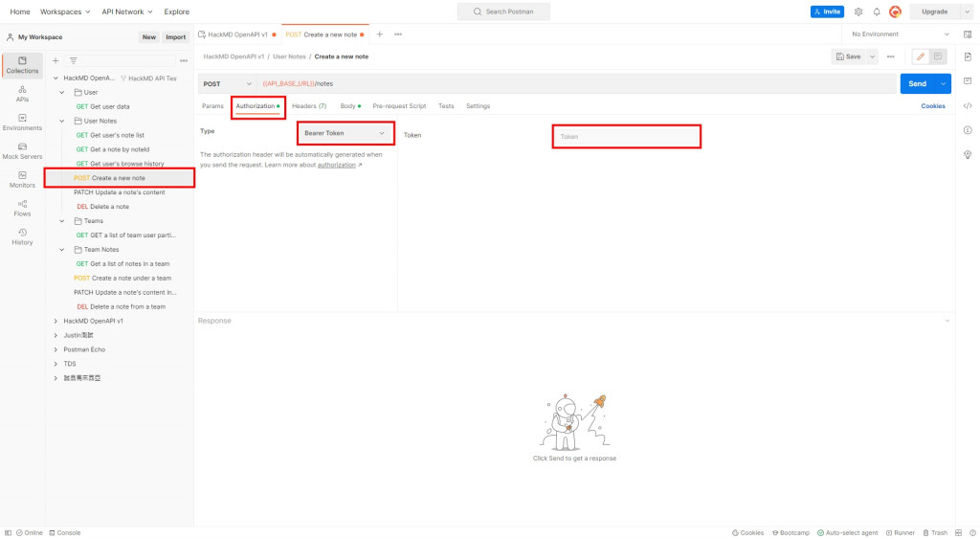Click the filter icon above the collections list
The width and height of the screenshot is (980, 539).
[73, 60]
